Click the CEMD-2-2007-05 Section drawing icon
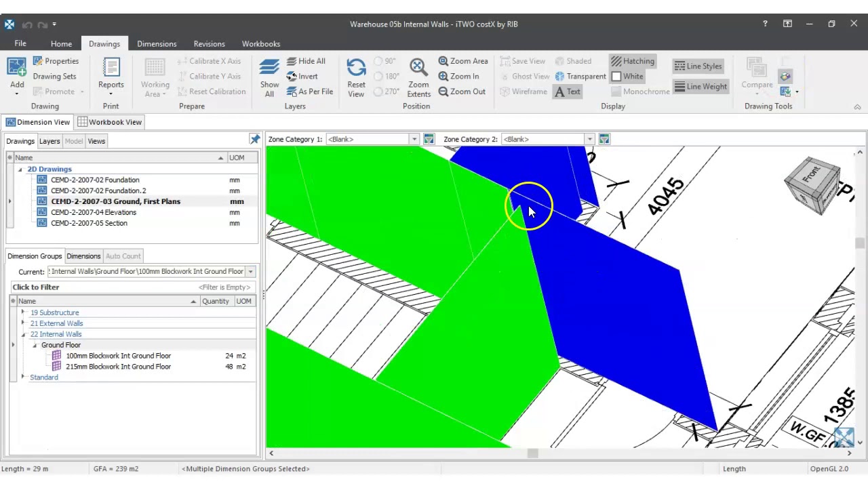 point(42,223)
